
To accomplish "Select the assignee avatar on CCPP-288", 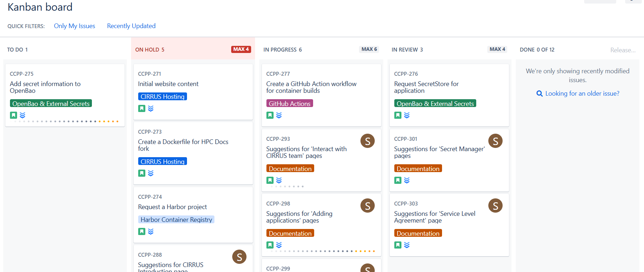I will [239, 257].
